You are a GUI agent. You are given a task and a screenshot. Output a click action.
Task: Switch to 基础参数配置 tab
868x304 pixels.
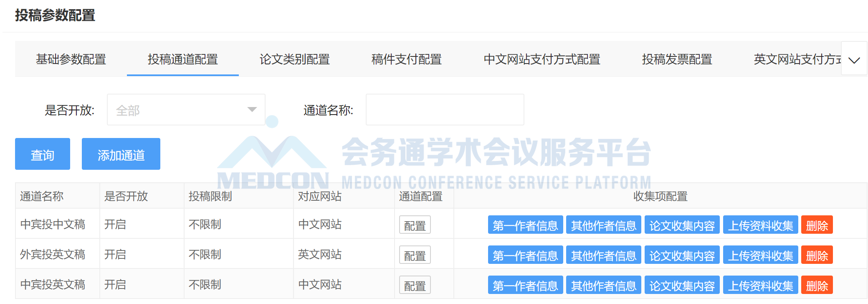click(71, 59)
